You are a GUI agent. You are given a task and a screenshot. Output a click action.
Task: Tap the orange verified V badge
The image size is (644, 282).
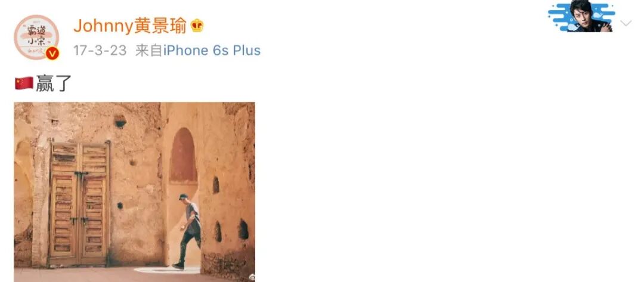pyautogui.click(x=52, y=54)
